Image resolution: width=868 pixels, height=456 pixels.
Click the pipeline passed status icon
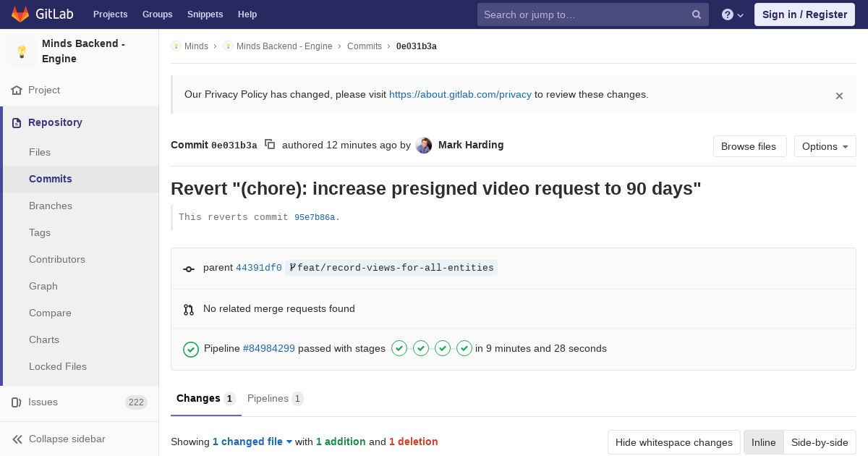[191, 350]
